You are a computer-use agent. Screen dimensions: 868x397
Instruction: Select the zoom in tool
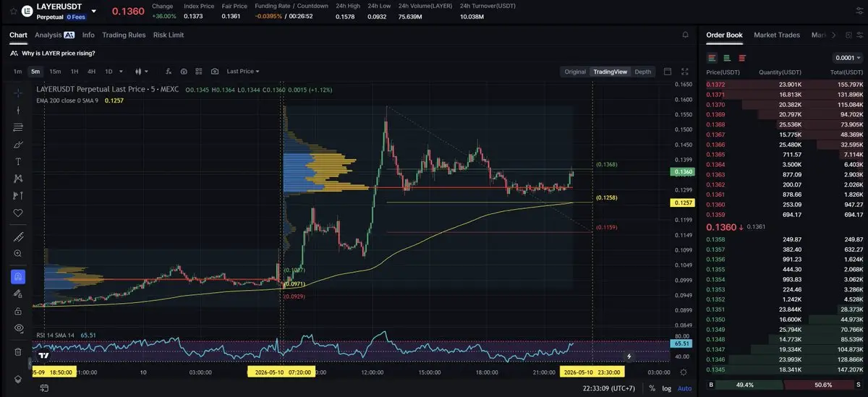tap(18, 254)
